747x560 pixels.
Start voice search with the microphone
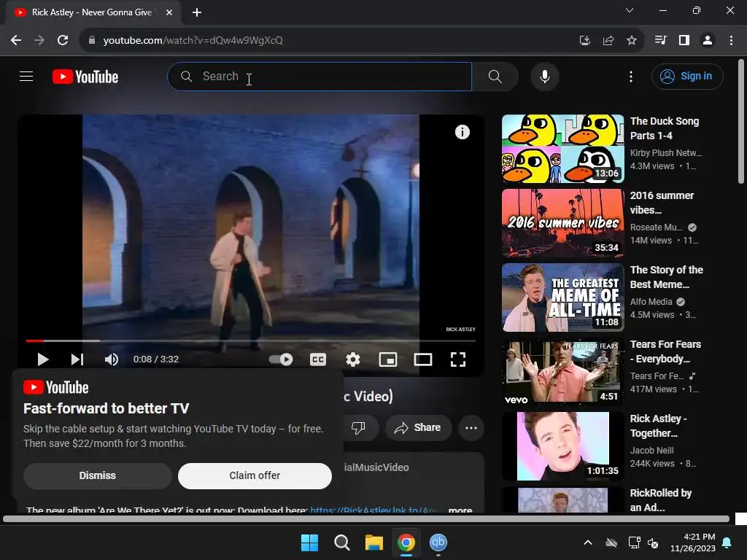(544, 76)
